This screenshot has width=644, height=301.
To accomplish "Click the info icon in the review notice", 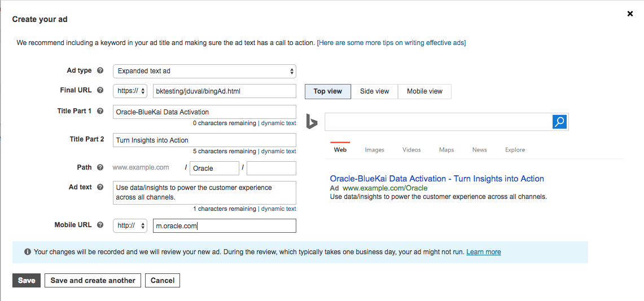I will click(28, 252).
